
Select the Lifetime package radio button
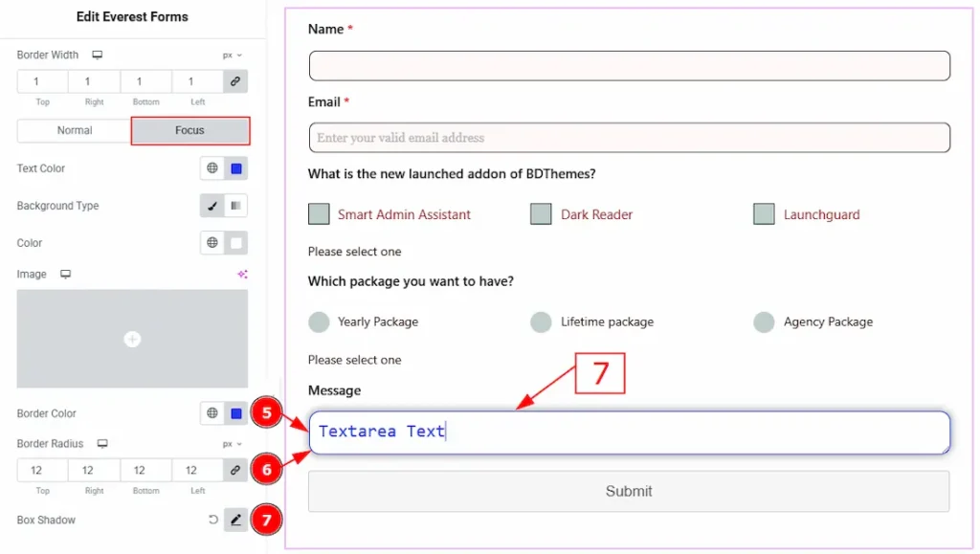(541, 322)
